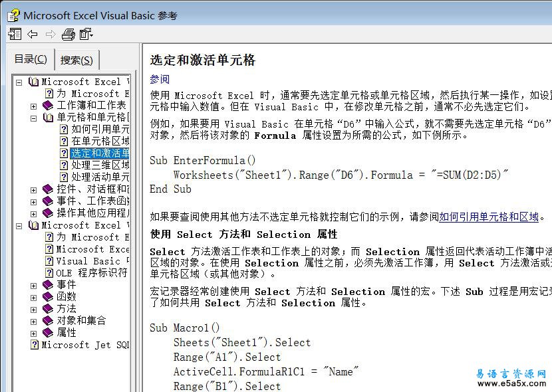Viewport: 552px width, 392px height.
Task: Expand the 工作簿和工作表 node
Action: (x=33, y=106)
